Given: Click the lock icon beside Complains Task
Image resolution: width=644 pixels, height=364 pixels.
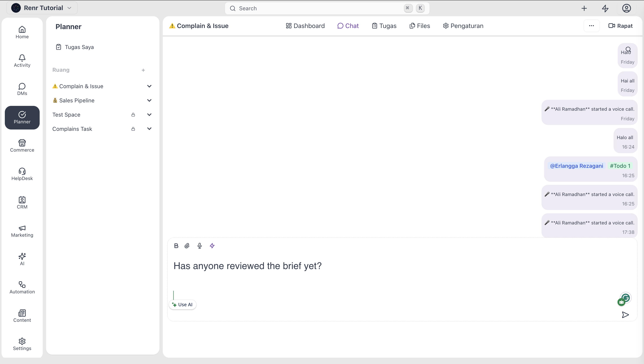Looking at the screenshot, I should (133, 129).
